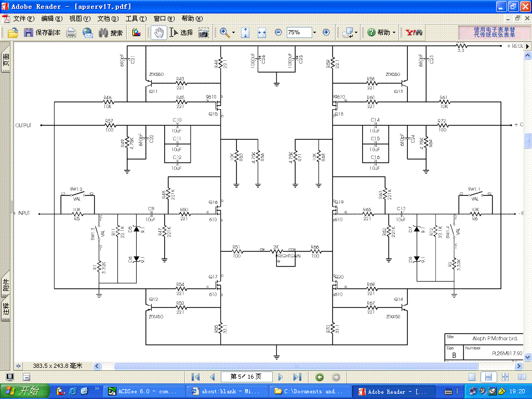Click the green Previous View arrow
The image size is (532, 399).
[320, 377]
